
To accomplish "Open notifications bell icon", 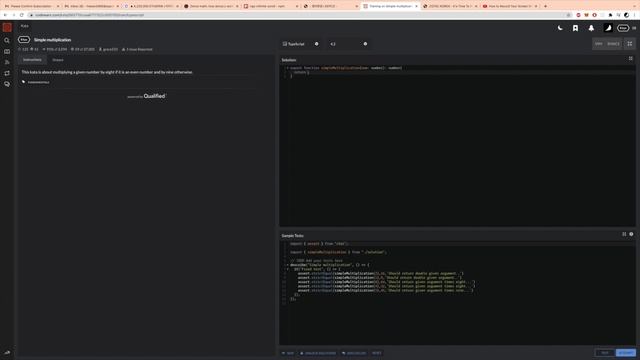I will tap(591, 28).
